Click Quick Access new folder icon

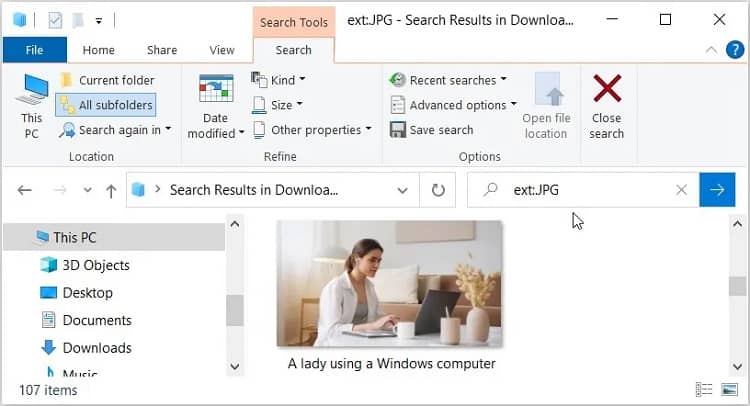point(78,20)
